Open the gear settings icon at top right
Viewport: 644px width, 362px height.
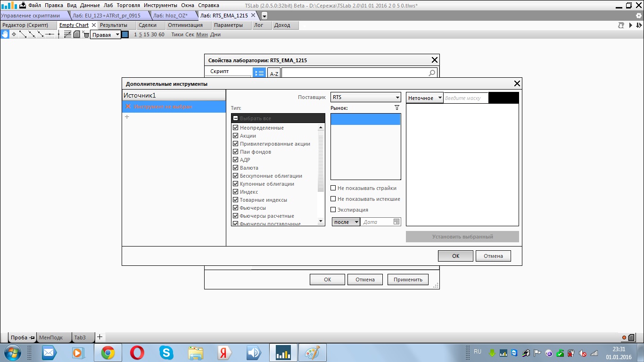pyautogui.click(x=639, y=16)
